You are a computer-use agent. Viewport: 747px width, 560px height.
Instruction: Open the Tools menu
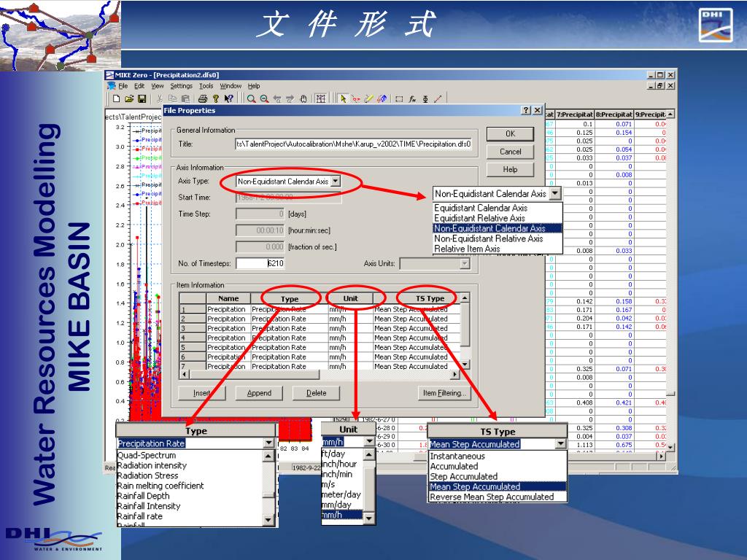pos(206,86)
